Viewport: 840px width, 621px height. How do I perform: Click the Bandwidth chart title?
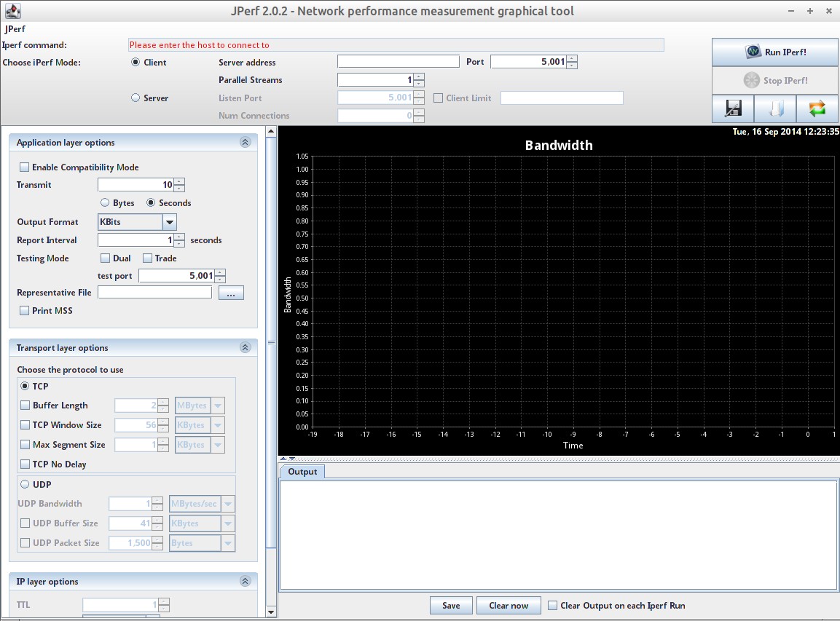pyautogui.click(x=559, y=145)
